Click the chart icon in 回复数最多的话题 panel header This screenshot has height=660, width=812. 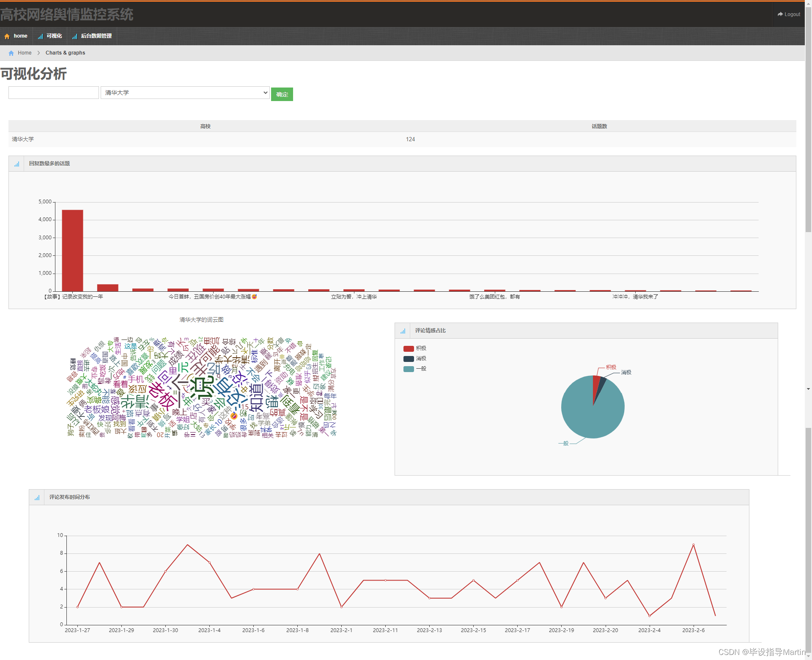pyautogui.click(x=16, y=164)
